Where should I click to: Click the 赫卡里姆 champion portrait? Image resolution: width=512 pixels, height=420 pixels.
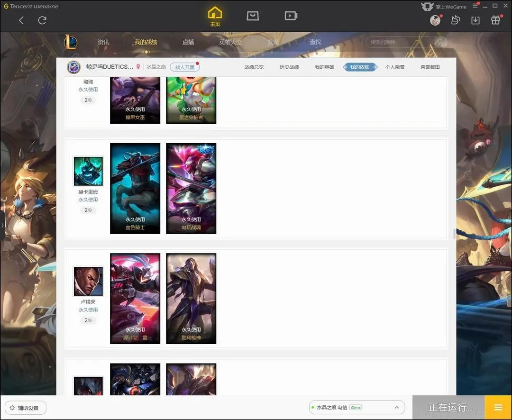click(x=88, y=171)
